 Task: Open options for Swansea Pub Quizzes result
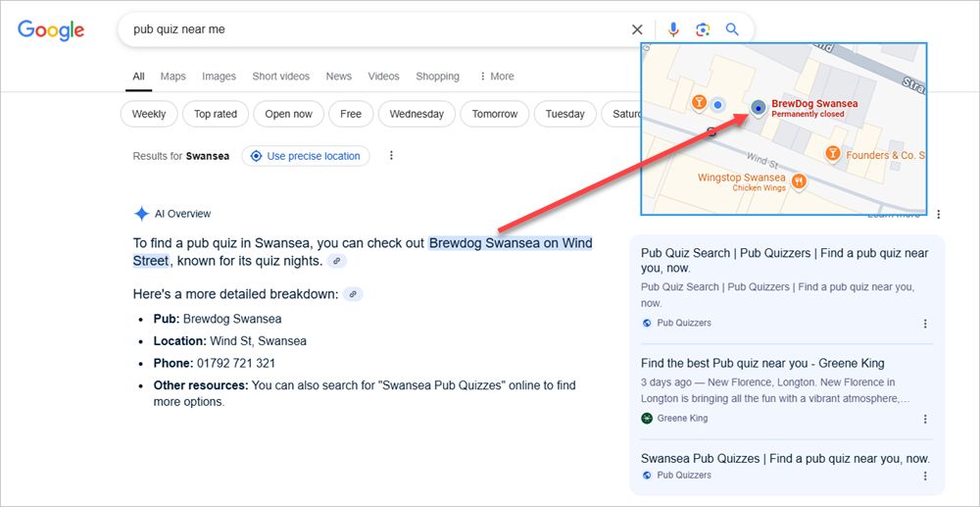tap(925, 476)
